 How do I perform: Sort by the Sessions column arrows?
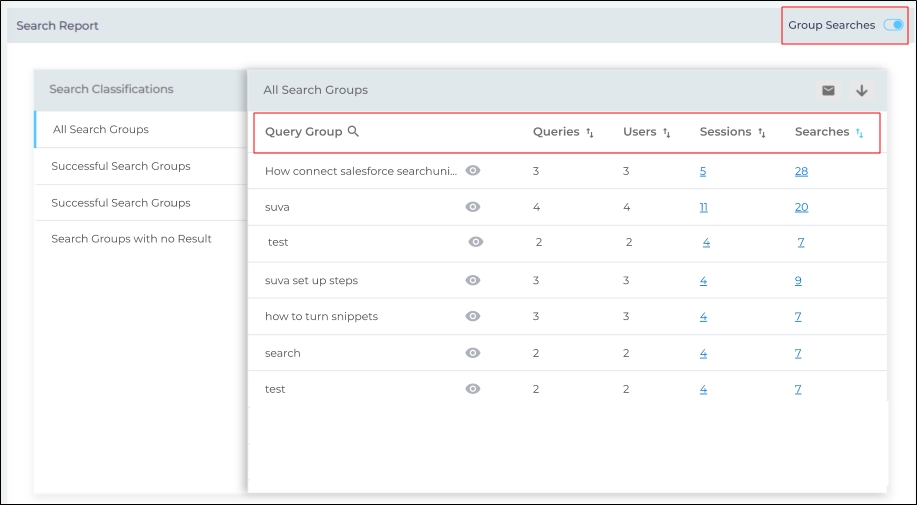[761, 132]
